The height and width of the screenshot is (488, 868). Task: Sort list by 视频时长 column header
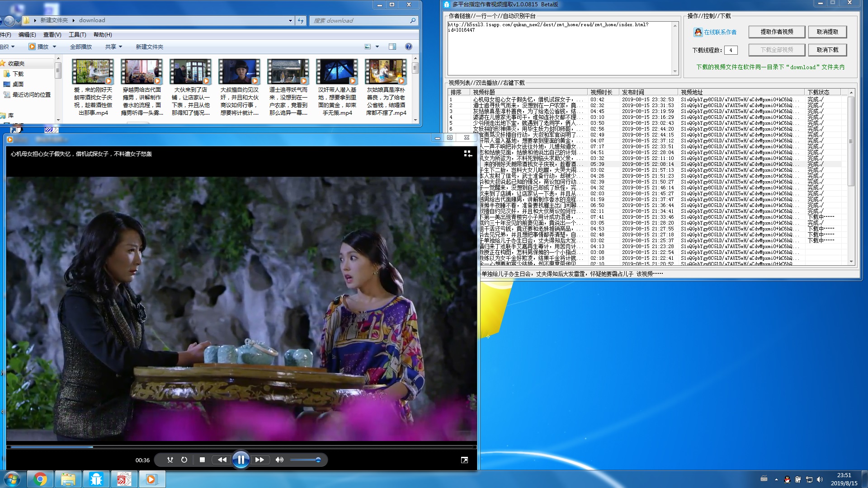(x=603, y=92)
